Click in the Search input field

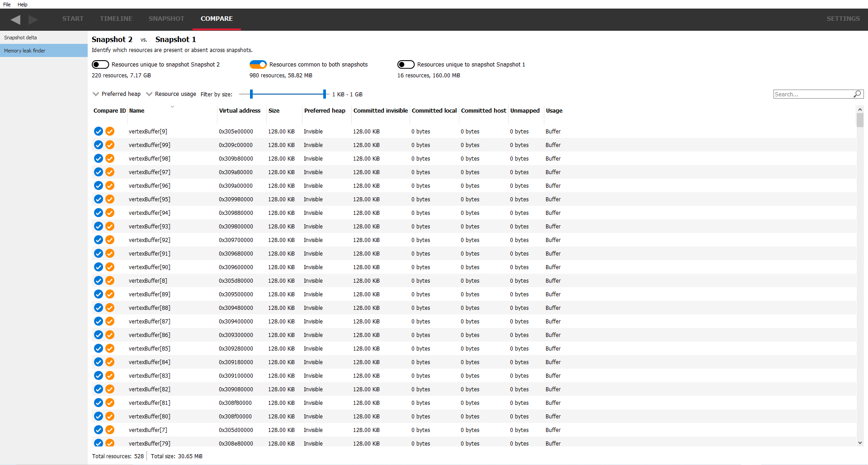coord(812,94)
